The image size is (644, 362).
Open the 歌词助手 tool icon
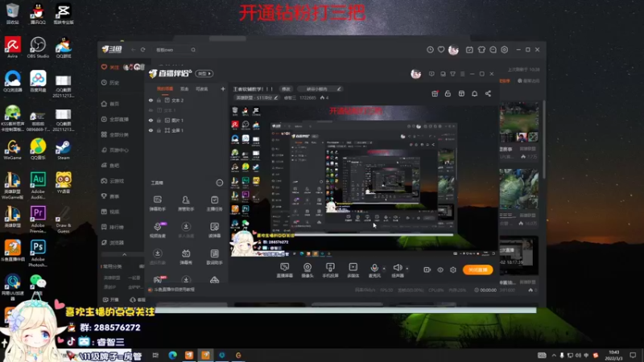point(214,257)
